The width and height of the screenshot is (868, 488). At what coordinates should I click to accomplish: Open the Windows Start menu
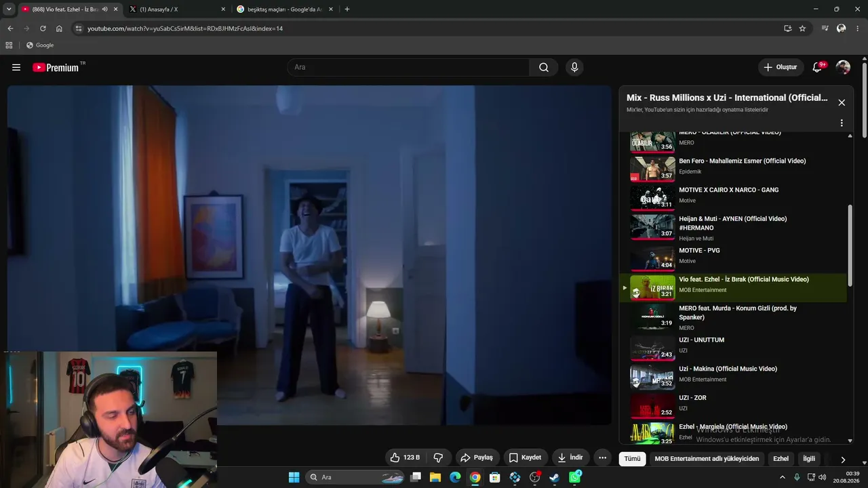(294, 477)
